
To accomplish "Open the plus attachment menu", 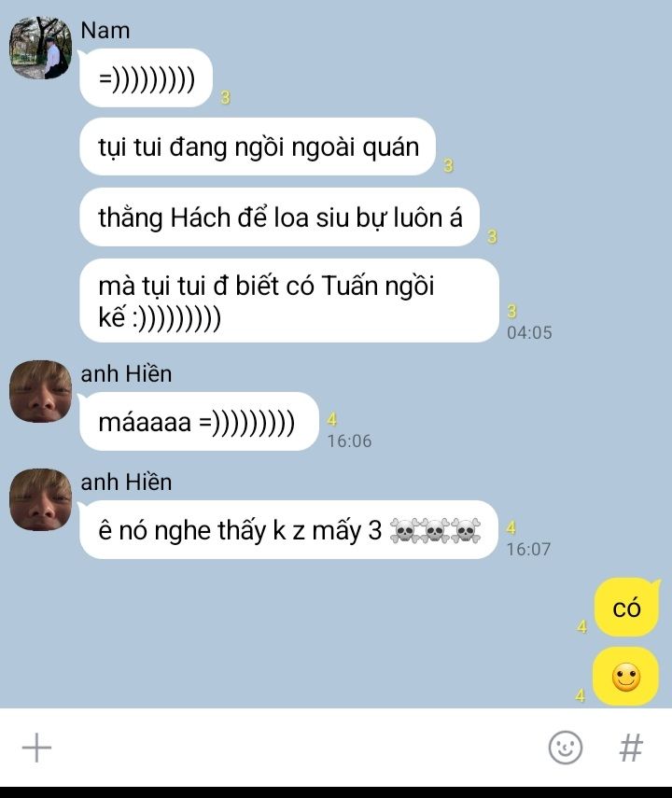I will tap(36, 748).
